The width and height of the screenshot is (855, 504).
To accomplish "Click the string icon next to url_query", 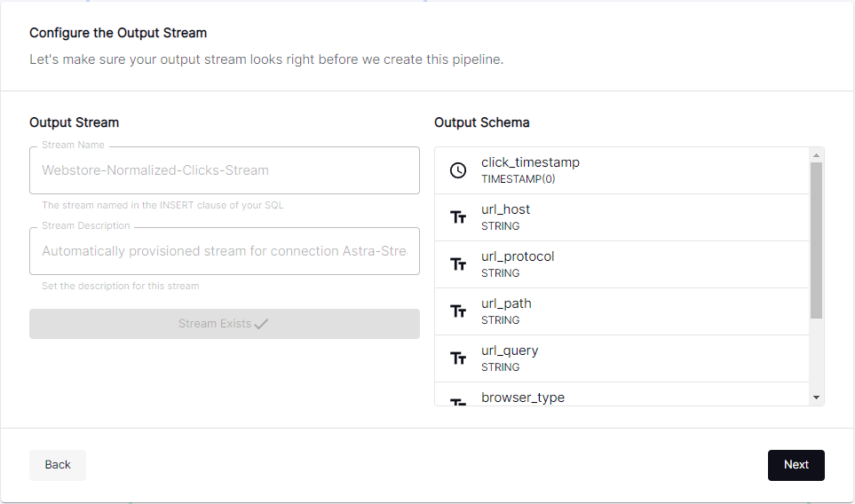I will coord(458,358).
